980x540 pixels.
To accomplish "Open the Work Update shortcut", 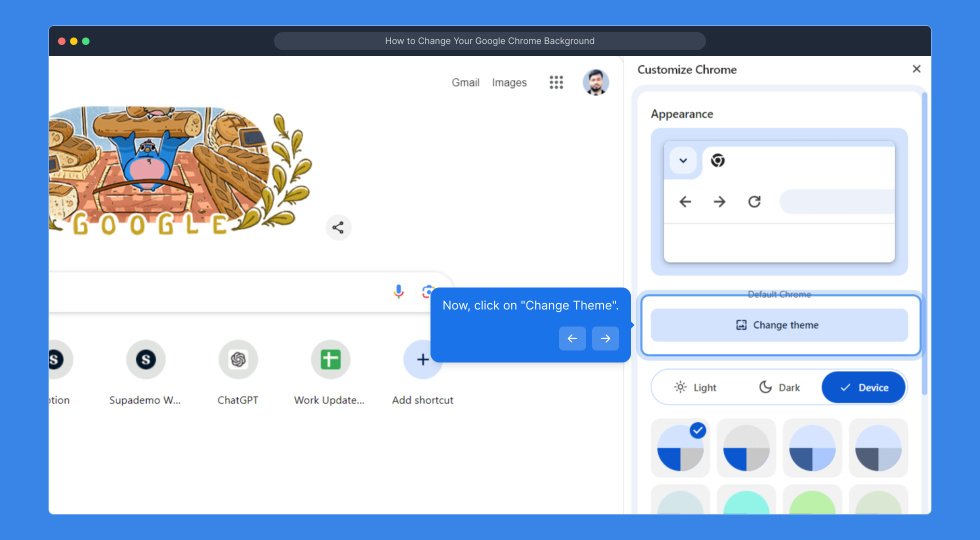I will [330, 359].
